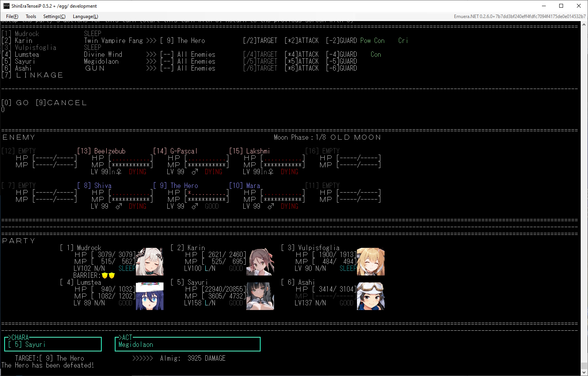This screenshot has width=588, height=376.
Task: Click Megidolaon in Sayuri's action row
Action: 101,61
